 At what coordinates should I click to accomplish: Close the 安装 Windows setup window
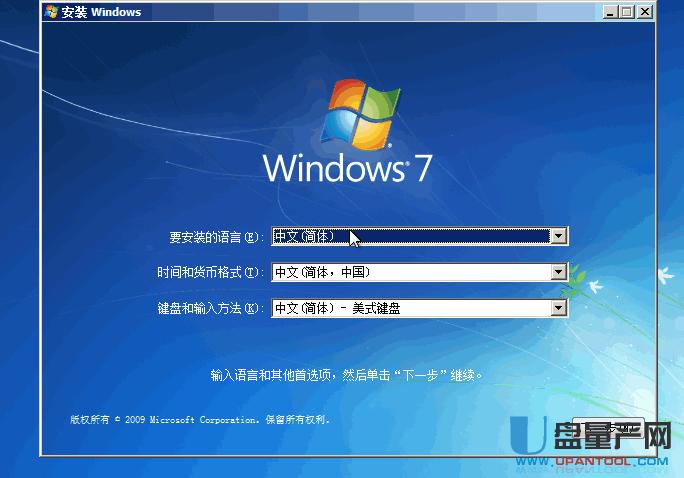[x=645, y=12]
